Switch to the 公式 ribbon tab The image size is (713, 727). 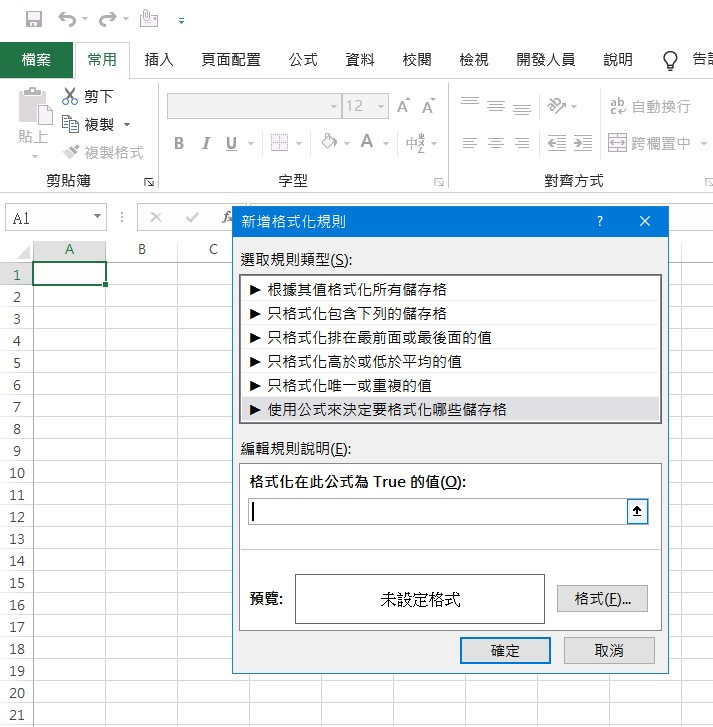click(x=303, y=60)
